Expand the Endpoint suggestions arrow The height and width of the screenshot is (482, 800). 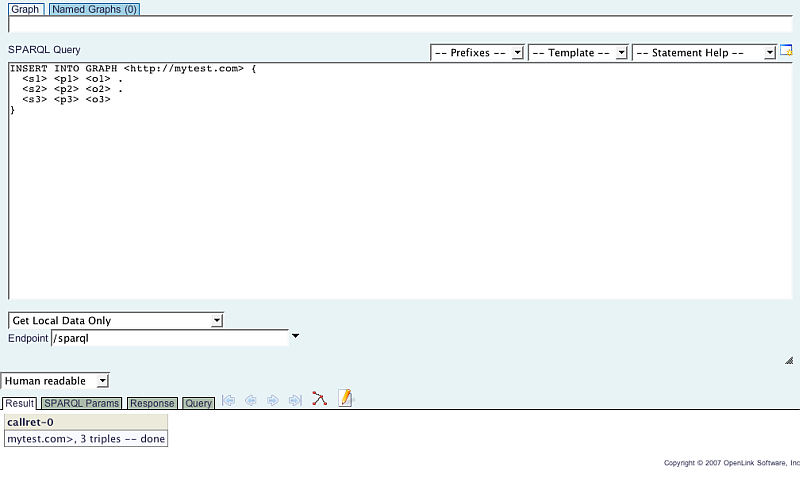point(295,336)
